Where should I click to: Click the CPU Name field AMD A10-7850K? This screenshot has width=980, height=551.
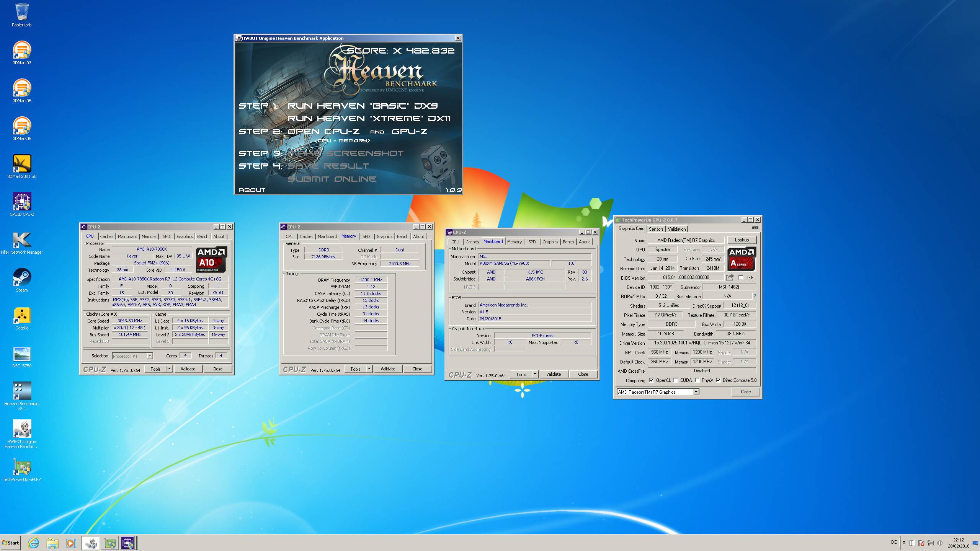coord(152,249)
